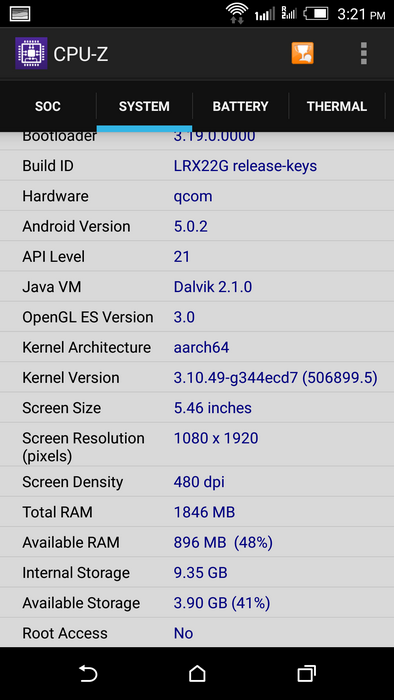Tap the Screen Resolution 1080 x 1920 value
Viewport: 394px width, 700px height.
216,438
